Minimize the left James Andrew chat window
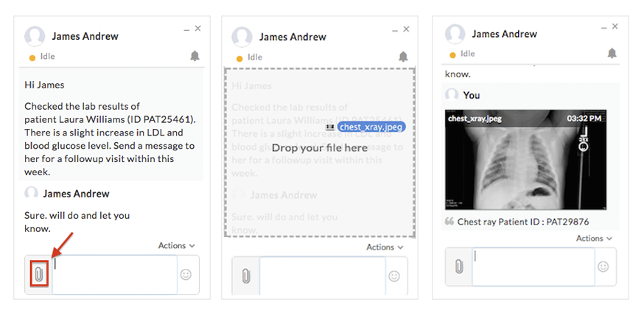Image resolution: width=644 pixels, height=313 pixels. pyautogui.click(x=186, y=29)
